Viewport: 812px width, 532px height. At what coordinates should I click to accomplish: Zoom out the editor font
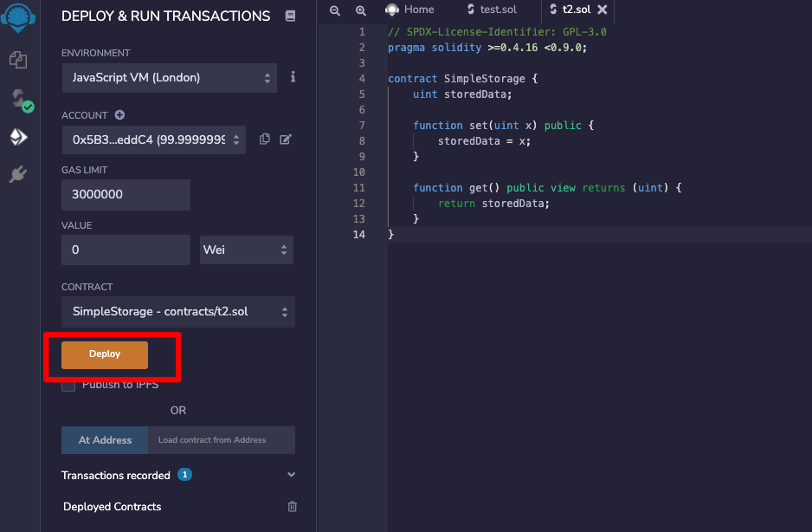(335, 10)
